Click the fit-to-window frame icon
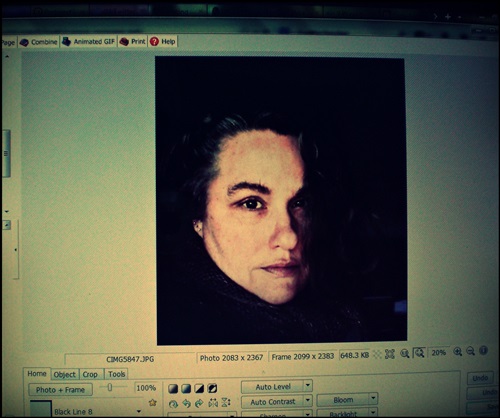The image size is (500, 418). (x=390, y=354)
